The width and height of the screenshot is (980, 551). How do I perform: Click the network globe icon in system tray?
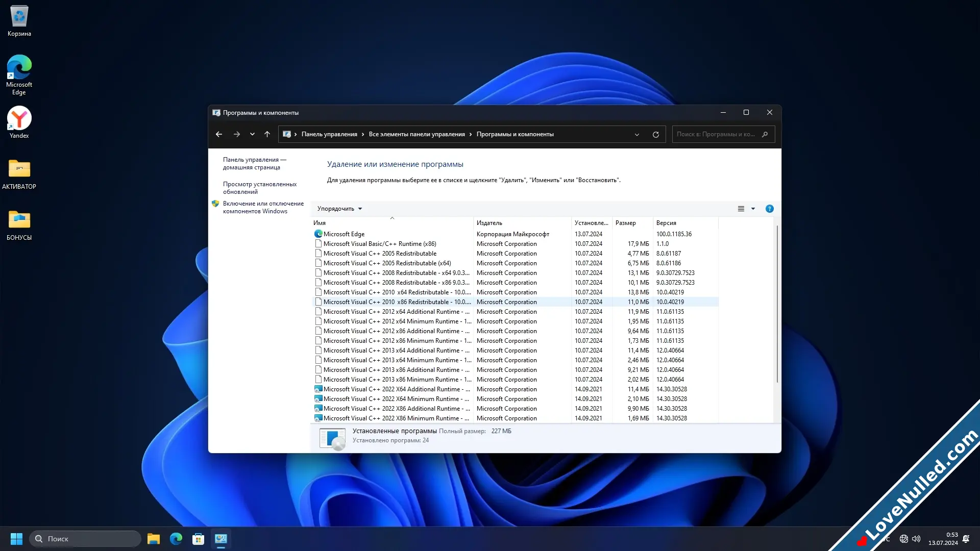click(904, 539)
